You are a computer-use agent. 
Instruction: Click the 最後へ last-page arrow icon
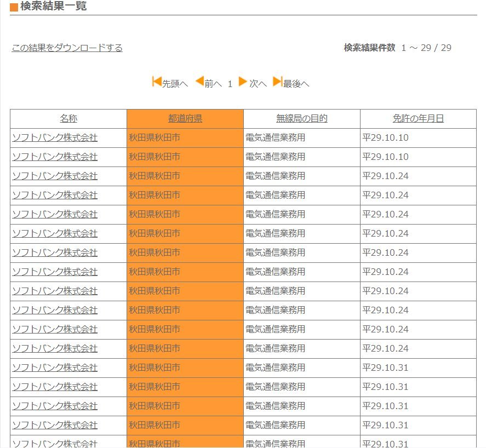pos(277,82)
